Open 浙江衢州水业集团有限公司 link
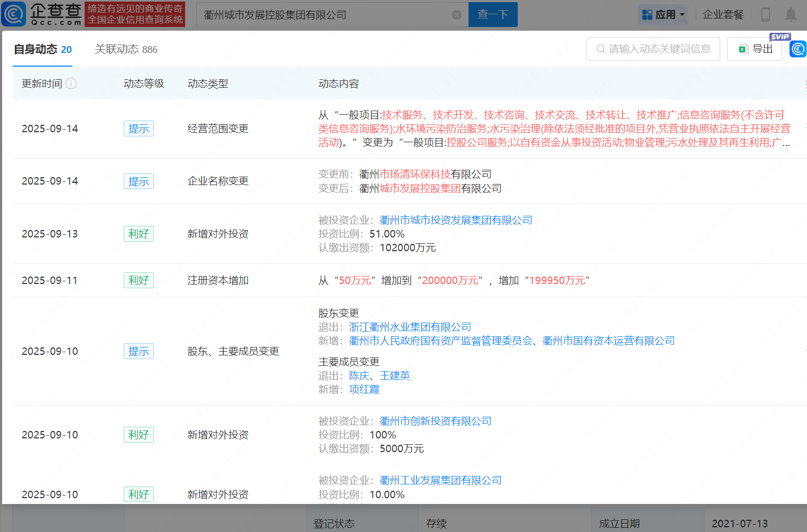 410,327
